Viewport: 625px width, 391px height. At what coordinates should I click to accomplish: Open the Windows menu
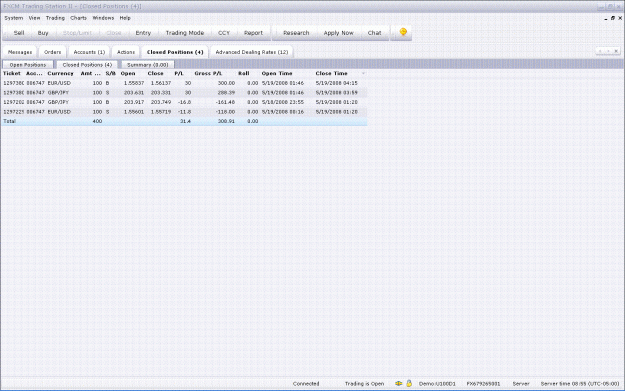point(103,18)
